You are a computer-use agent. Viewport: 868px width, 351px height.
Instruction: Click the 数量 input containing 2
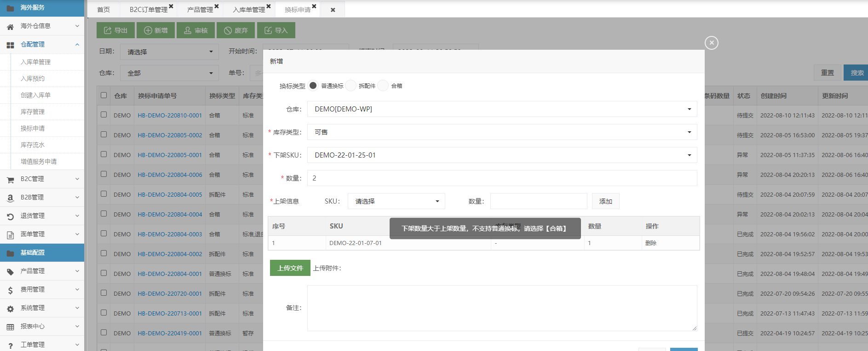point(502,178)
